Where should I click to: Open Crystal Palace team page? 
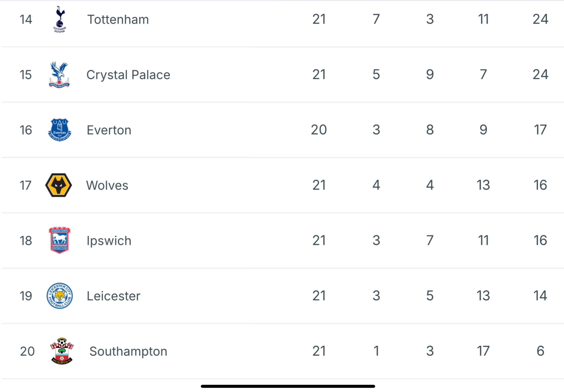(x=128, y=75)
